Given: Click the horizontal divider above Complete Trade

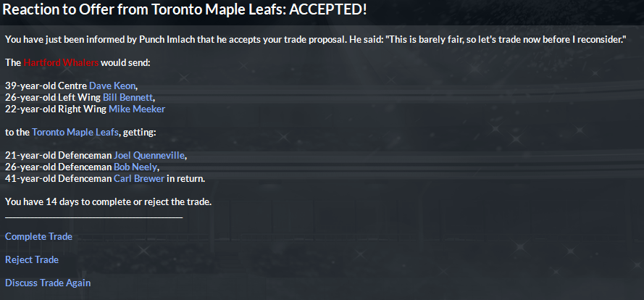Looking at the screenshot, I should click(x=93, y=217).
